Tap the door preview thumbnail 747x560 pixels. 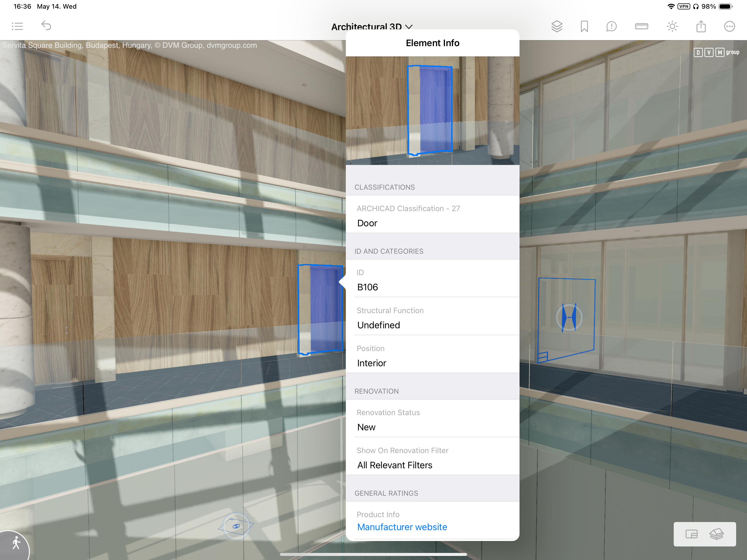coord(432,110)
